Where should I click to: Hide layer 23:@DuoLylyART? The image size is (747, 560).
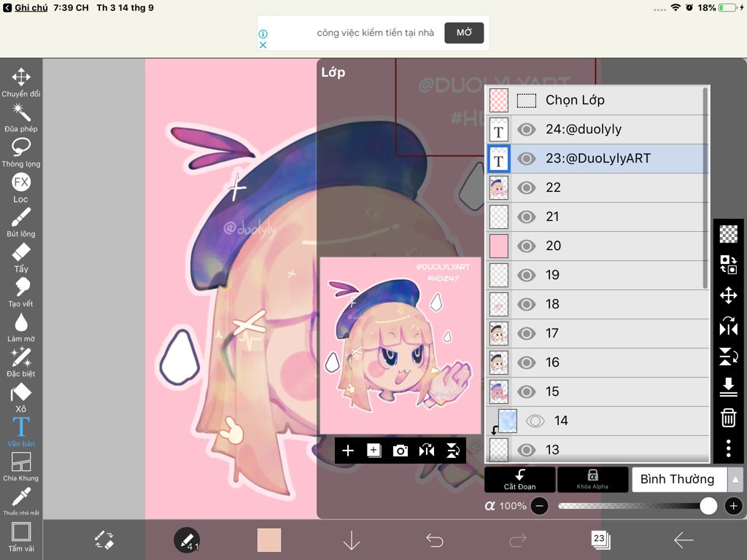pyautogui.click(x=527, y=158)
